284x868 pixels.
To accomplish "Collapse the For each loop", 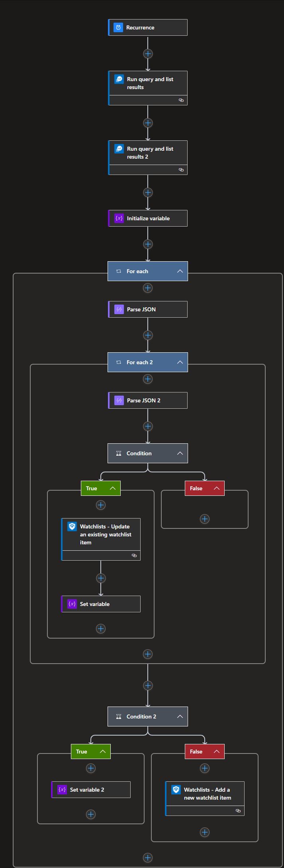I will pyautogui.click(x=180, y=271).
